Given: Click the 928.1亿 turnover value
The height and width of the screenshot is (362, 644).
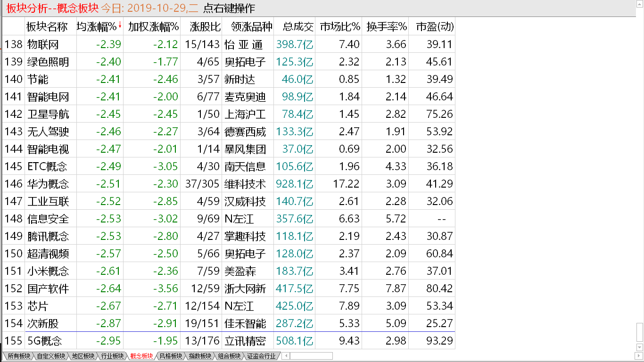Looking at the screenshot, I should click(295, 184).
